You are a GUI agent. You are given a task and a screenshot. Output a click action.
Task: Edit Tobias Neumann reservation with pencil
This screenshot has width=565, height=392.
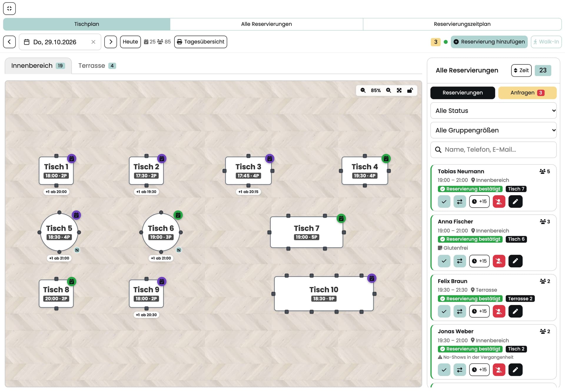pyautogui.click(x=515, y=201)
